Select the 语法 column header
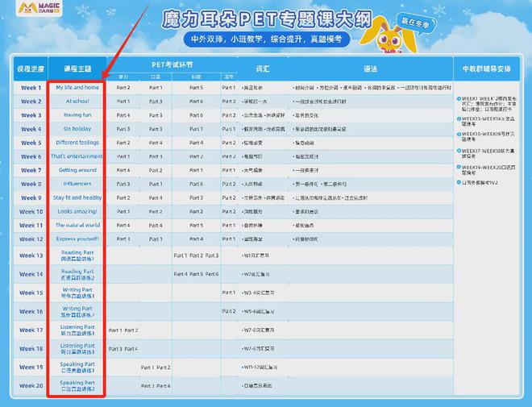The image size is (532, 407). [371, 69]
